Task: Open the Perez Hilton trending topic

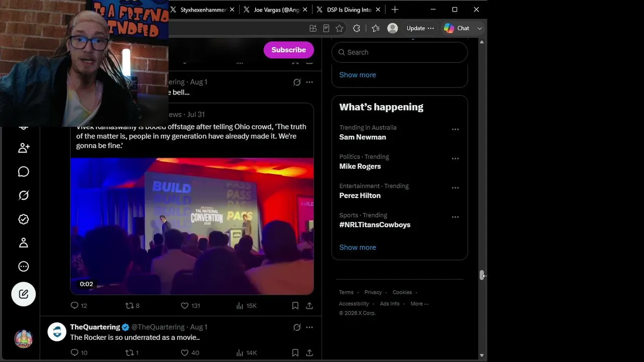Action: (360, 196)
